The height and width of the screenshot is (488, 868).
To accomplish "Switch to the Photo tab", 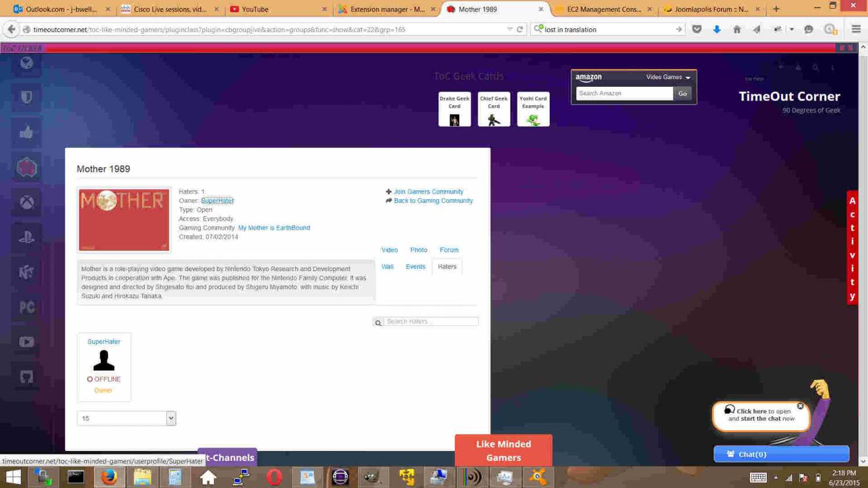I will point(418,250).
